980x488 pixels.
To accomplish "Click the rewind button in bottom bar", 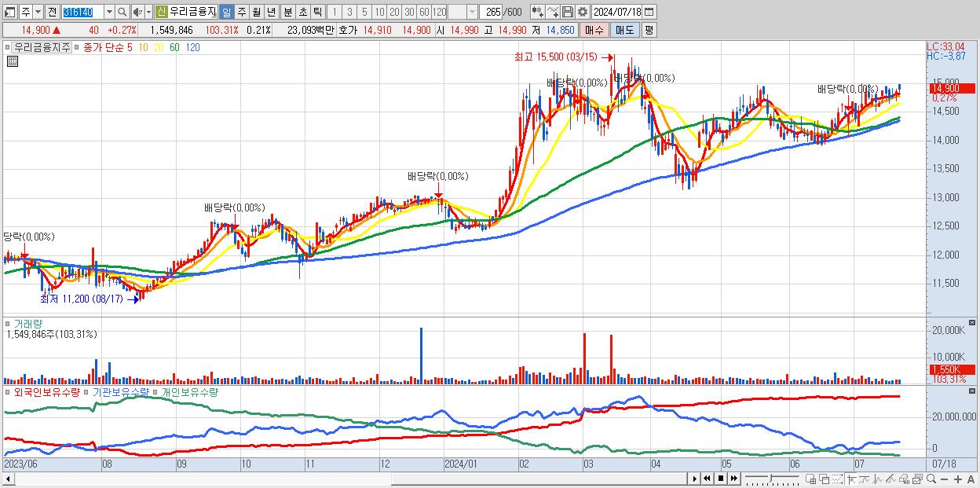I will (x=707, y=479).
